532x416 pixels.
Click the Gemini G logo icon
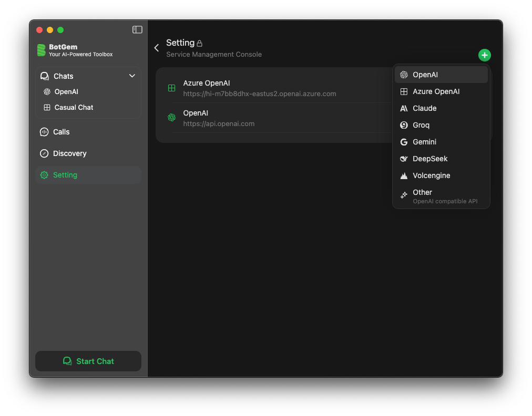pos(404,142)
